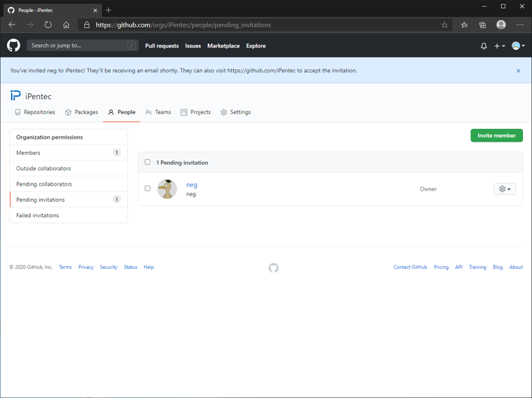Screen dimensions: 532x398
Task: Click the search or jump to field
Action: (83, 46)
